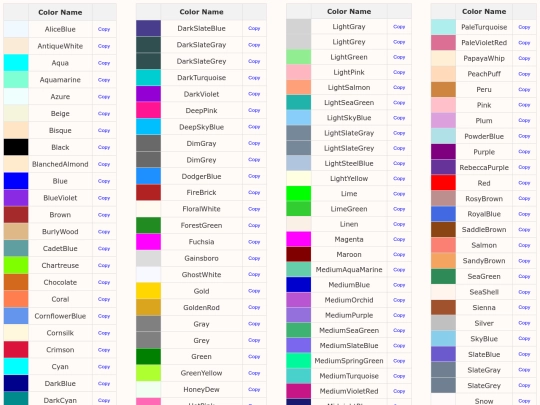540x405 pixels.
Task: Copy the MediumOrchid color name
Action: tap(399, 300)
